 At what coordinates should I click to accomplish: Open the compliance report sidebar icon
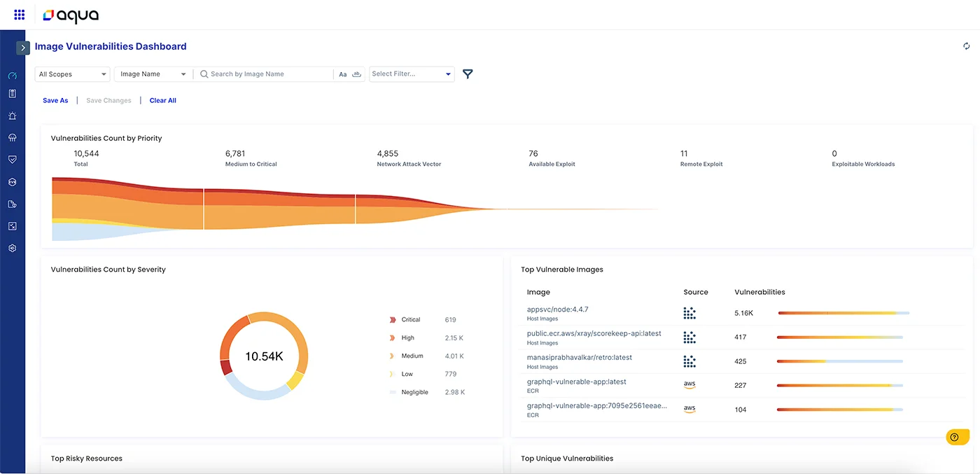[12, 204]
